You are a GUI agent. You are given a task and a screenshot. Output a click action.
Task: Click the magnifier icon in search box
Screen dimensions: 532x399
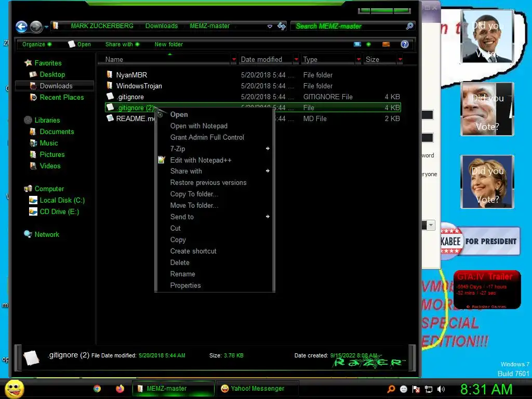[x=409, y=26]
